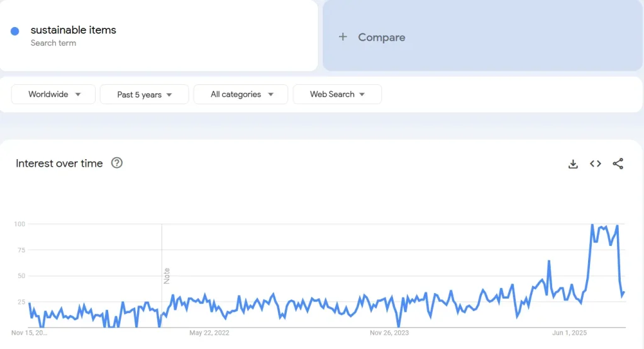
Task: Expand the All categories dropdown
Action: point(241,94)
